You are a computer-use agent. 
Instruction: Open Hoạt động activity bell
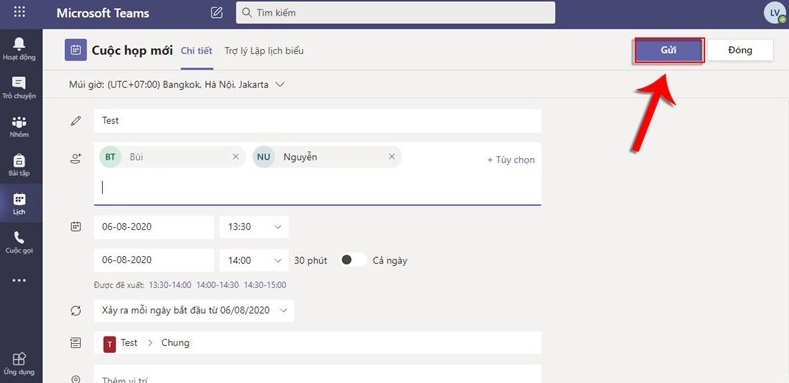(19, 48)
